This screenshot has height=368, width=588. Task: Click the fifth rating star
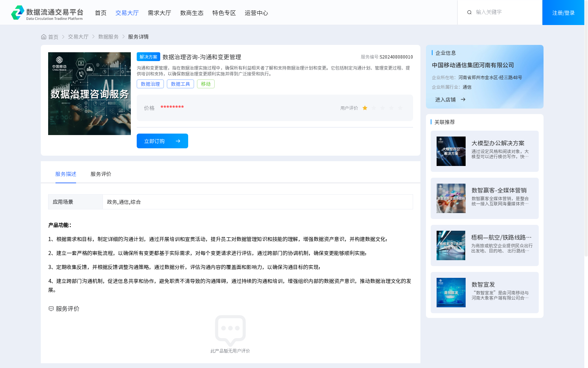400,108
